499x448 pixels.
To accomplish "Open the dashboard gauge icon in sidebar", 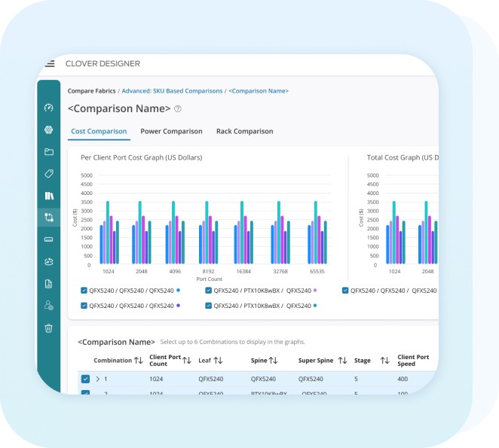I will [x=49, y=108].
